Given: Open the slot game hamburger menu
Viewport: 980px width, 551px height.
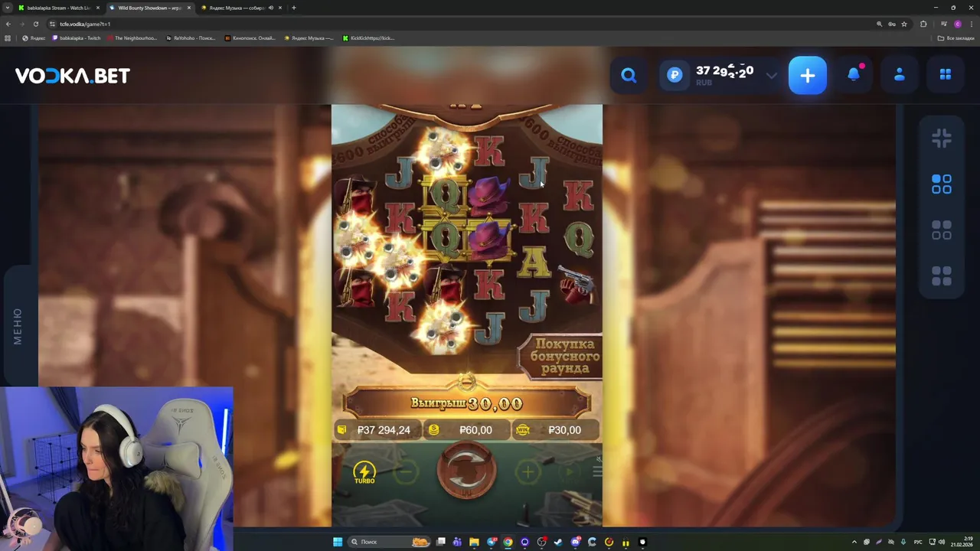Looking at the screenshot, I should pyautogui.click(x=597, y=471).
